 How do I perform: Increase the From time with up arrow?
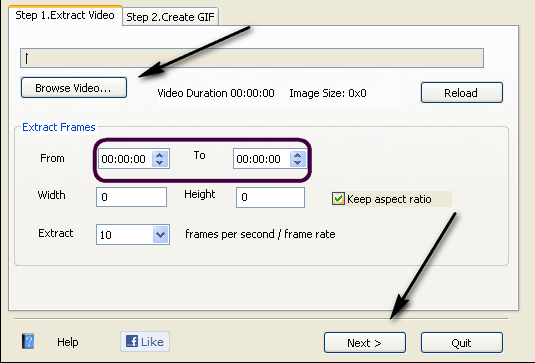pyautogui.click(x=160, y=155)
